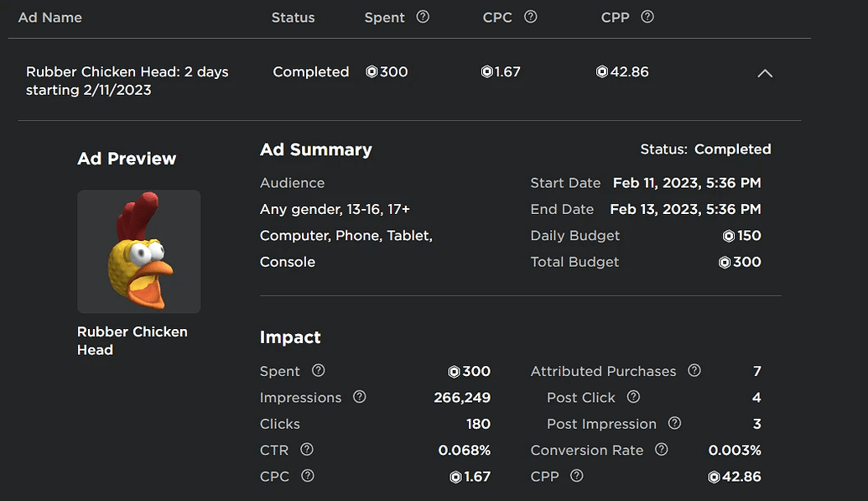This screenshot has width=868, height=501.
Task: Click the help icon next to Spent column header
Action: click(x=423, y=17)
